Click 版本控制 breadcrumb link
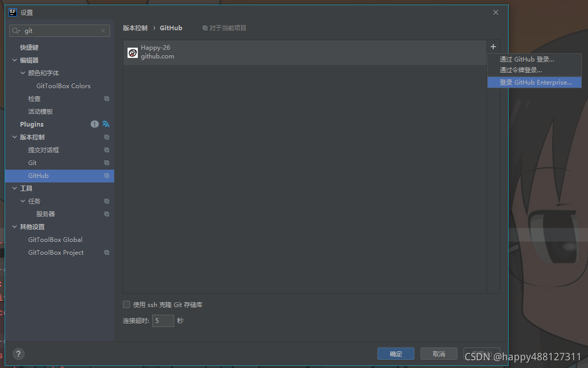This screenshot has height=368, width=588. tap(135, 28)
